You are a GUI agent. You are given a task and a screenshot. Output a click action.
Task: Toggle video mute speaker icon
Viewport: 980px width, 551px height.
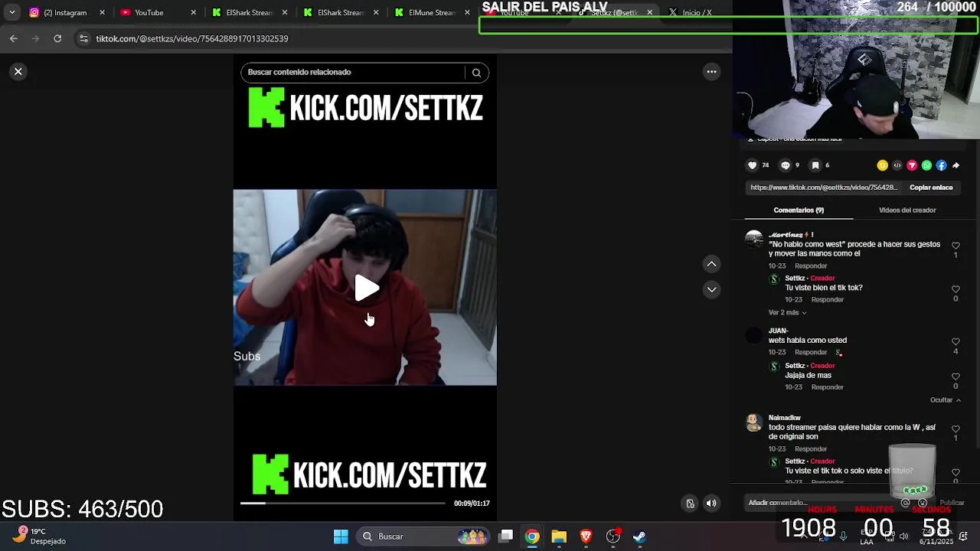tap(711, 503)
